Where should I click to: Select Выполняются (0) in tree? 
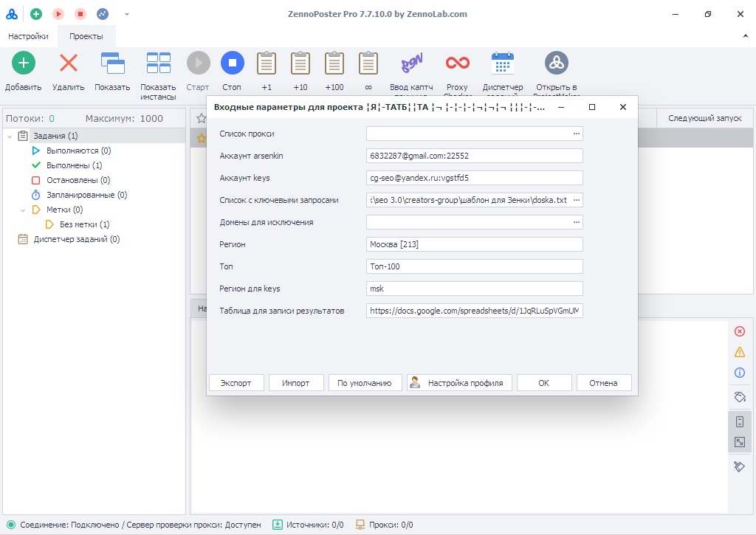point(78,151)
